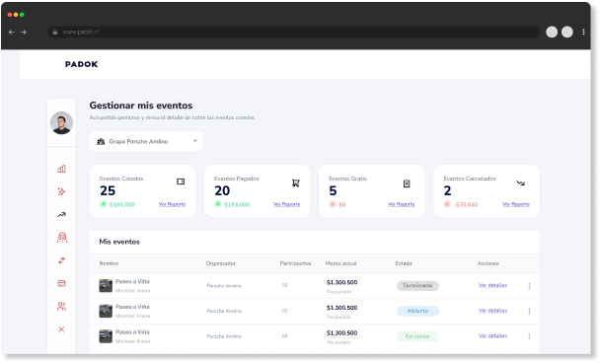This screenshot has height=364, width=601.
Task: Open Ver detalles for the Terminado event
Action: tap(492, 285)
